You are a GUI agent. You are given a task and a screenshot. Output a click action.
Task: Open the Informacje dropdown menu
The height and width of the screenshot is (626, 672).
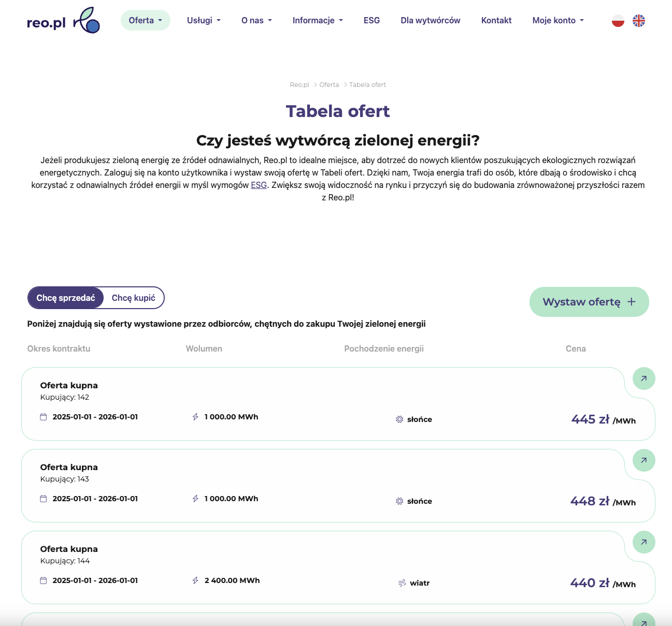[318, 21]
